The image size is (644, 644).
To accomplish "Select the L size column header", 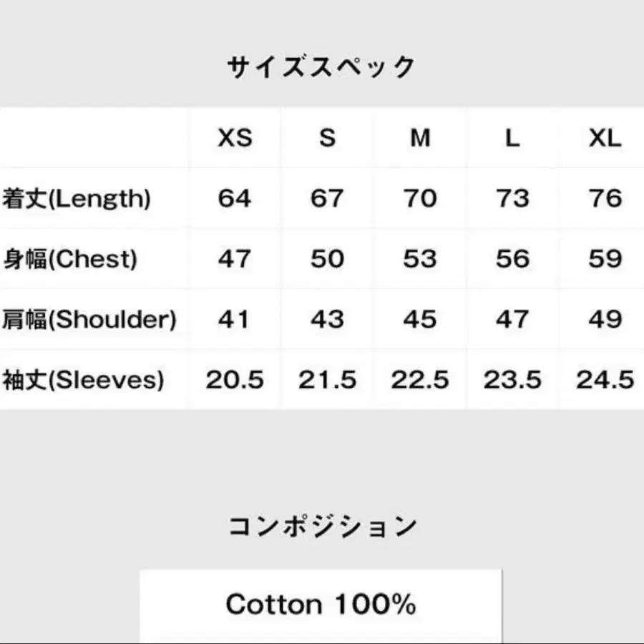I will 512,138.
